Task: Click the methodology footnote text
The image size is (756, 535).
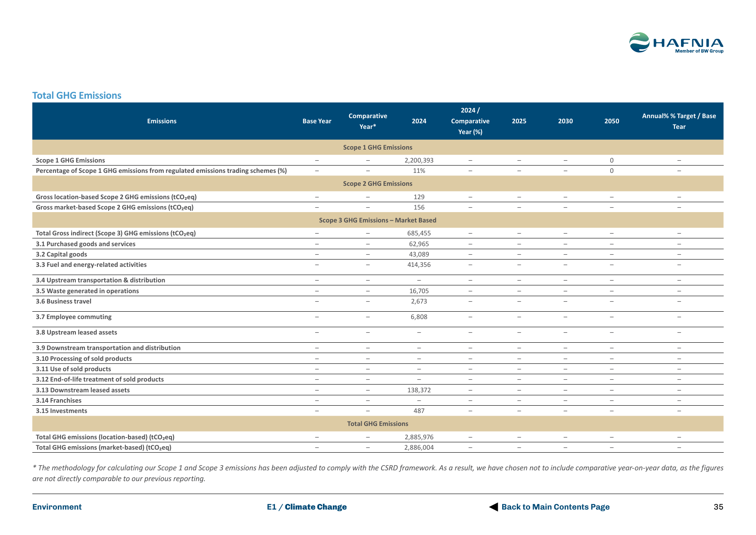Action: 378,473
